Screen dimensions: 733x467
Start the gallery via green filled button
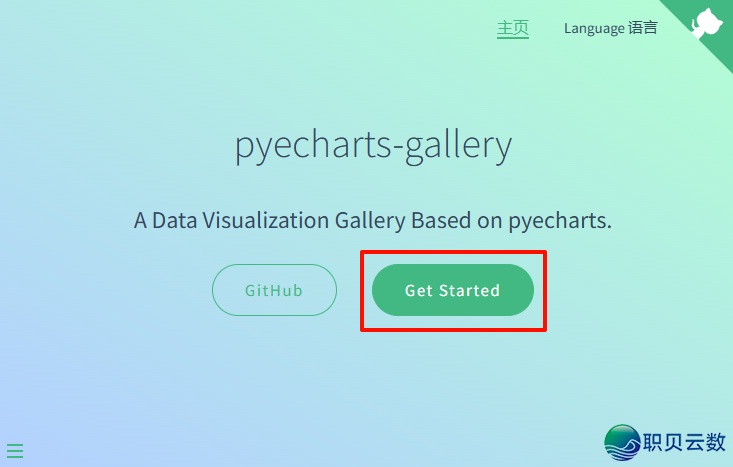(x=453, y=290)
